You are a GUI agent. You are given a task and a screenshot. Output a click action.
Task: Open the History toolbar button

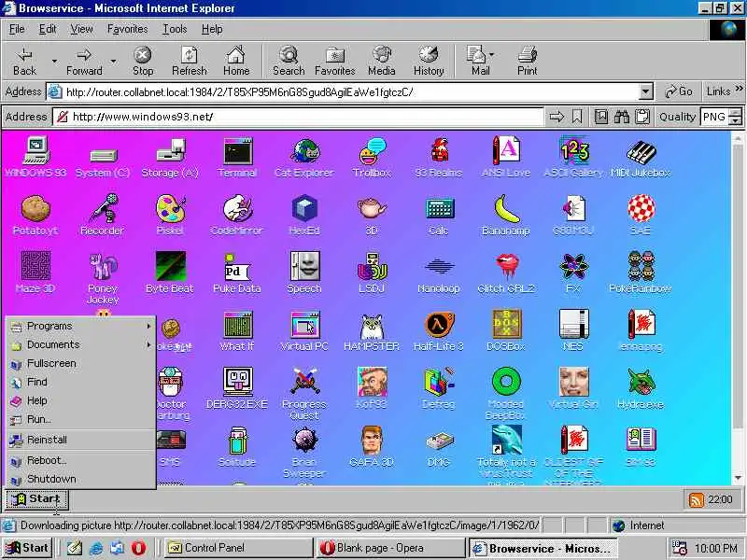429,61
